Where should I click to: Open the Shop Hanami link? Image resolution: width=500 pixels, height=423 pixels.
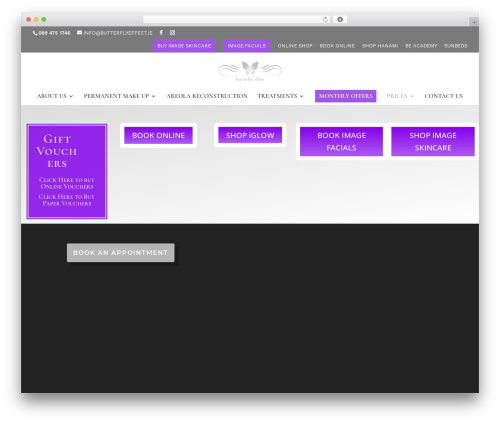click(x=380, y=46)
